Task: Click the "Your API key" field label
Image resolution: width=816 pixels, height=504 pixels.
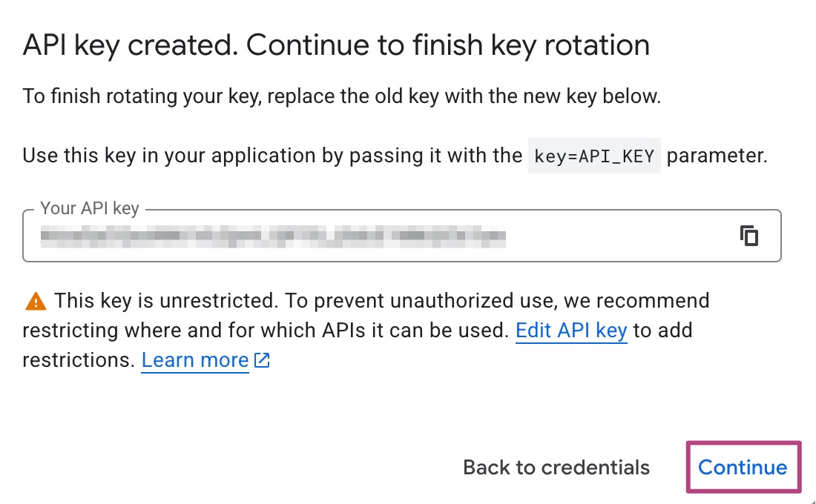Action: click(x=89, y=208)
